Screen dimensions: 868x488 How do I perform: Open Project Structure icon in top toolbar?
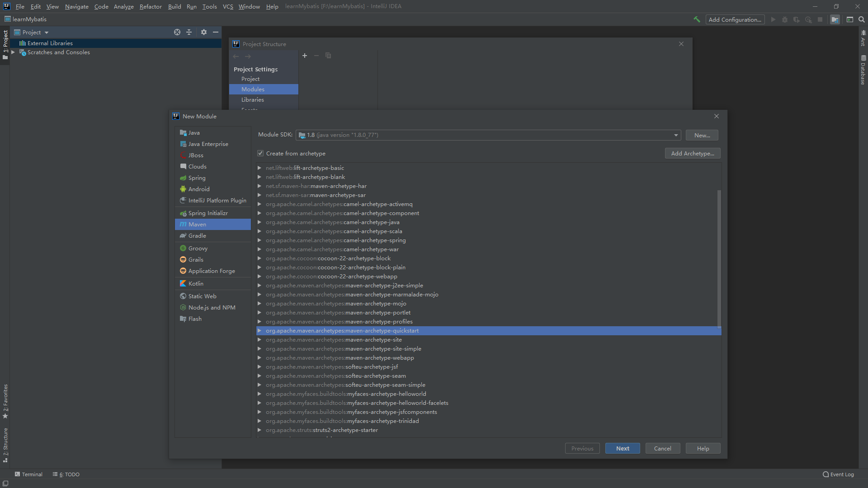pos(835,19)
